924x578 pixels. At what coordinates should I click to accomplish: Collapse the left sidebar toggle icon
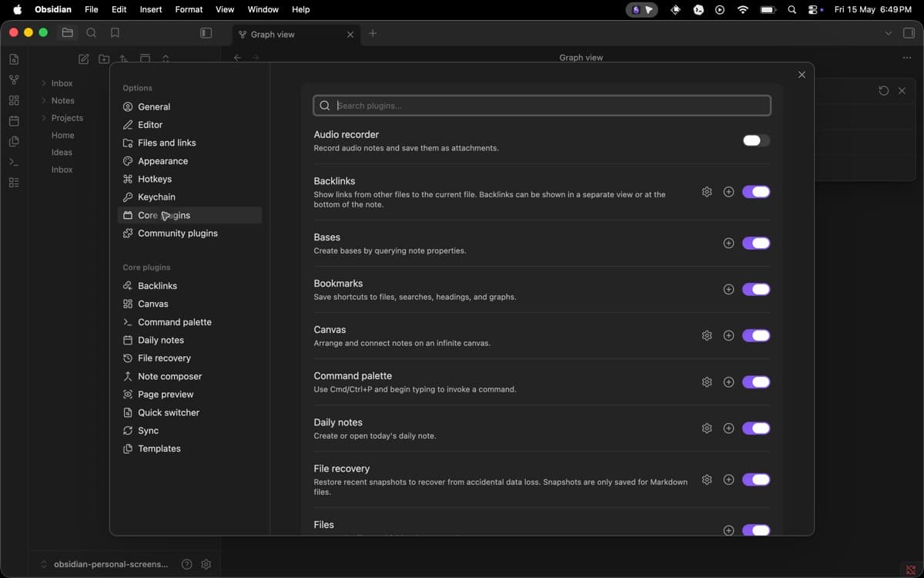pos(206,33)
